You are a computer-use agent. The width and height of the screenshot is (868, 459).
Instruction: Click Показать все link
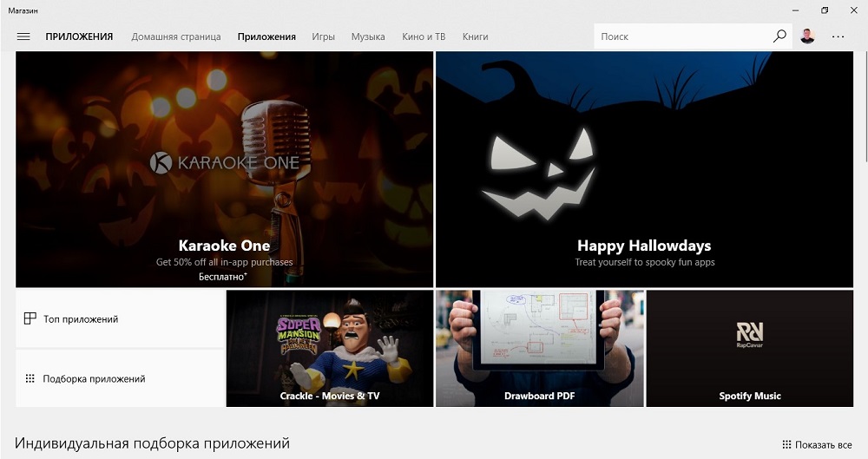click(823, 444)
